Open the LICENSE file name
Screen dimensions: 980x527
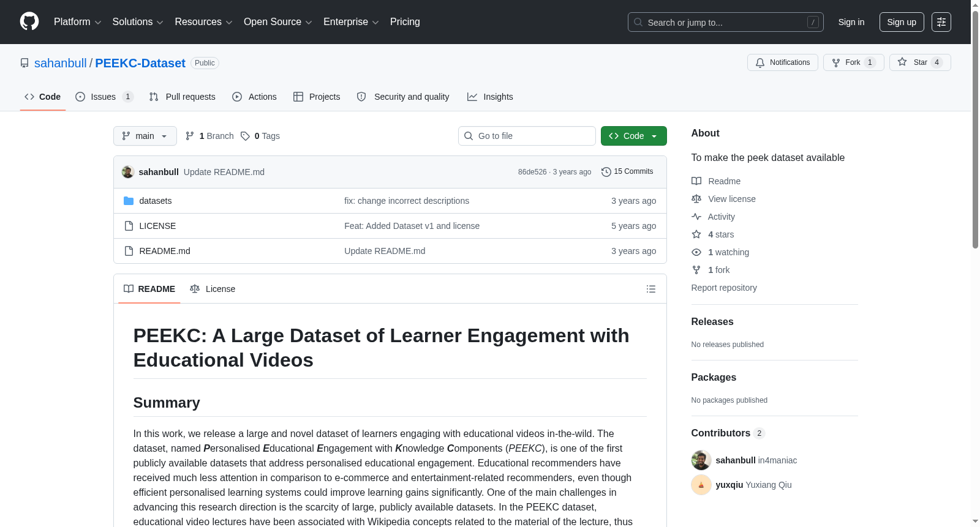tap(157, 226)
